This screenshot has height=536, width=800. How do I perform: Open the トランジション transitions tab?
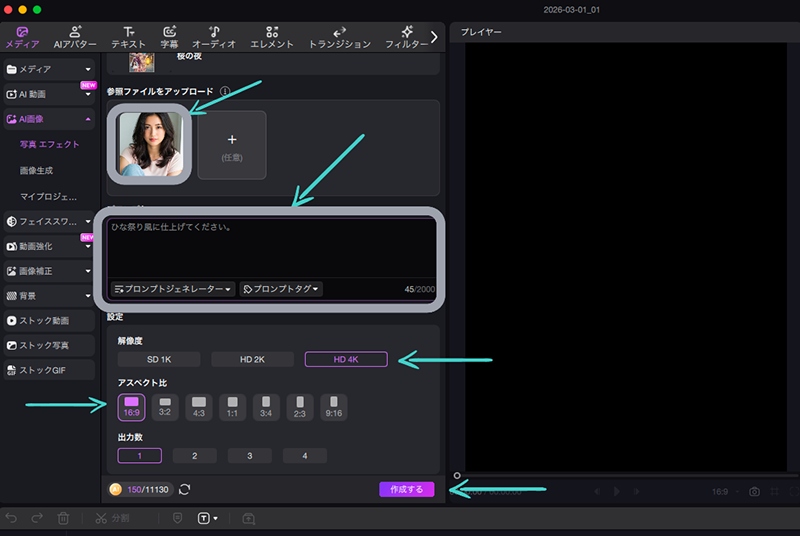[x=339, y=37]
